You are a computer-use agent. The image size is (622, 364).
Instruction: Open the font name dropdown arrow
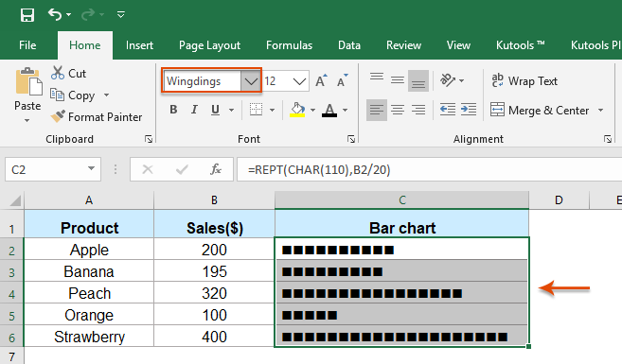[x=251, y=81]
